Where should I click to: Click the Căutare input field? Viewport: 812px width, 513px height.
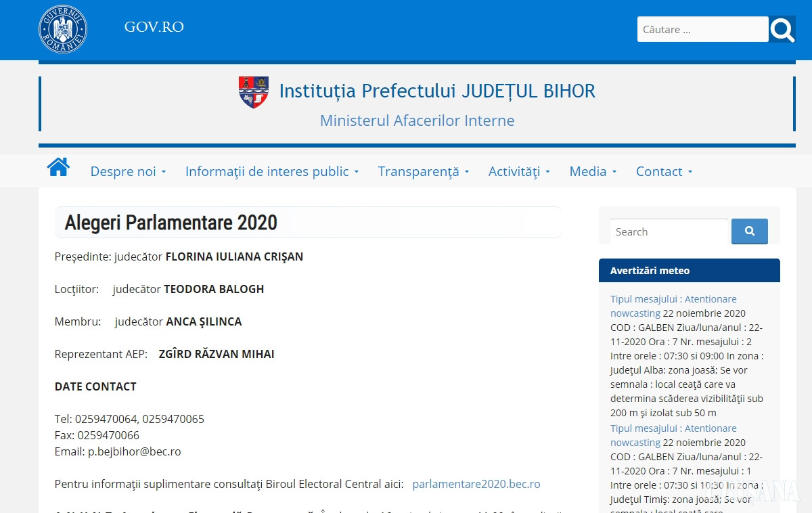(x=702, y=30)
